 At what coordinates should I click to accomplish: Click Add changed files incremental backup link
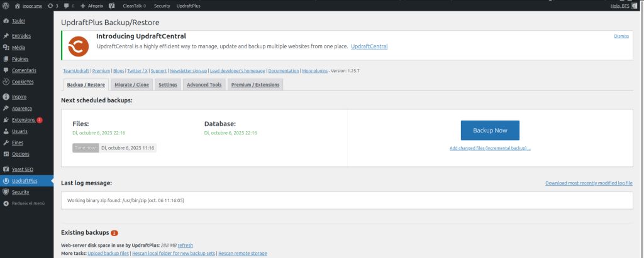(x=490, y=149)
